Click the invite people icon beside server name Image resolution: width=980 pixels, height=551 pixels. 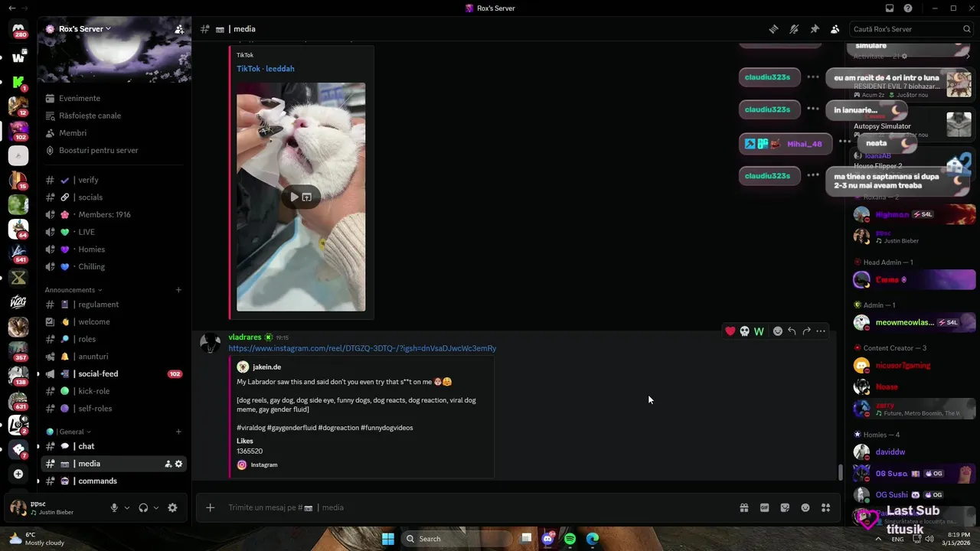pyautogui.click(x=179, y=29)
